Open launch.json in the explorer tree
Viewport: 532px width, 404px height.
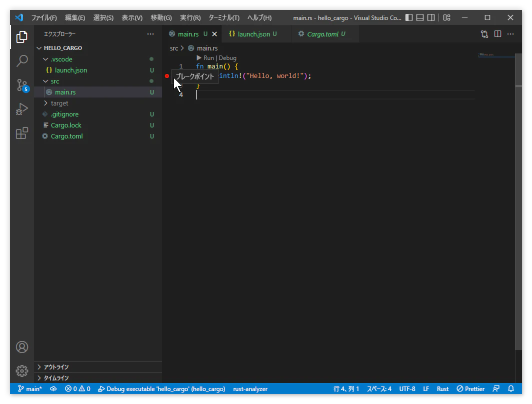point(98,70)
